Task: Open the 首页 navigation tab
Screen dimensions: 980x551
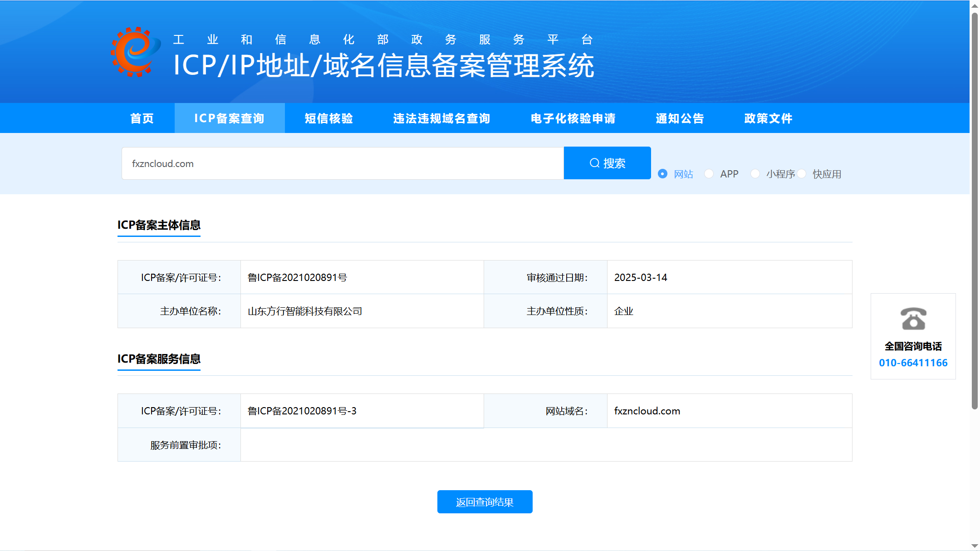Action: tap(142, 118)
